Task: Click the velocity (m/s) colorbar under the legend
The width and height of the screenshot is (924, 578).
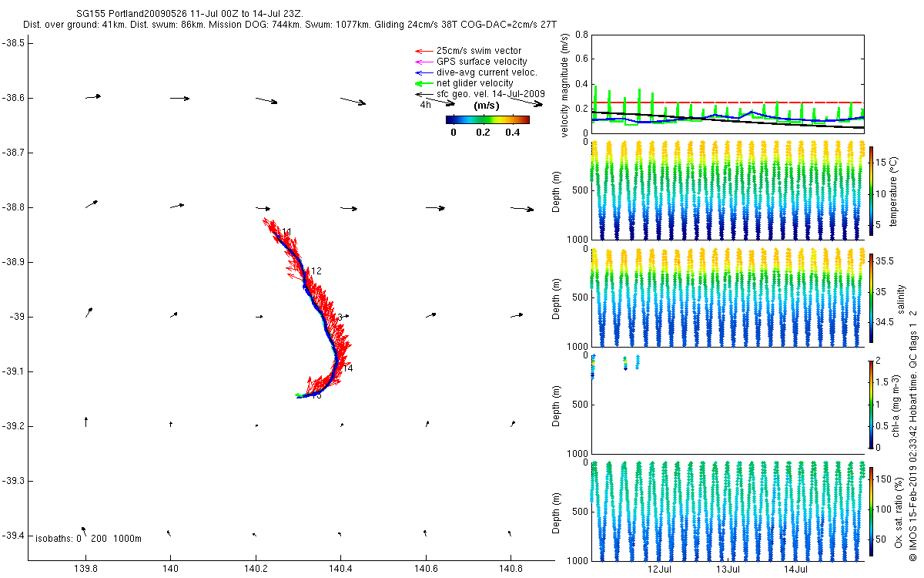Action: click(x=488, y=119)
